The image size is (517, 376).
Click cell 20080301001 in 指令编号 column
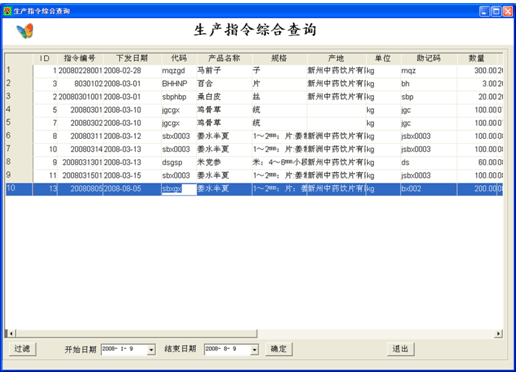coord(80,97)
